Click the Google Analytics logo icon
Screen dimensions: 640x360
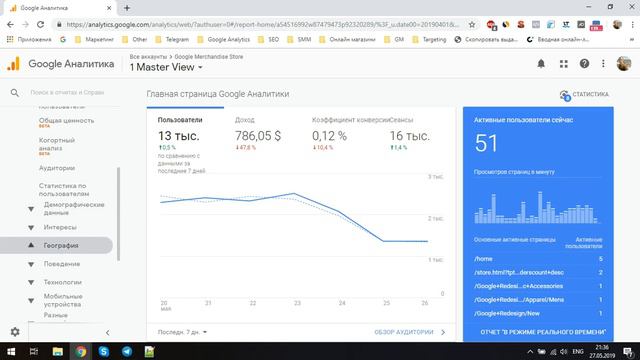point(13,64)
